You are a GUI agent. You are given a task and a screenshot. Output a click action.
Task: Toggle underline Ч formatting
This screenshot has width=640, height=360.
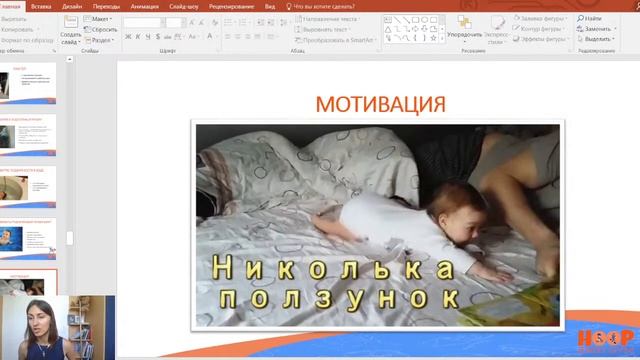coord(148,37)
